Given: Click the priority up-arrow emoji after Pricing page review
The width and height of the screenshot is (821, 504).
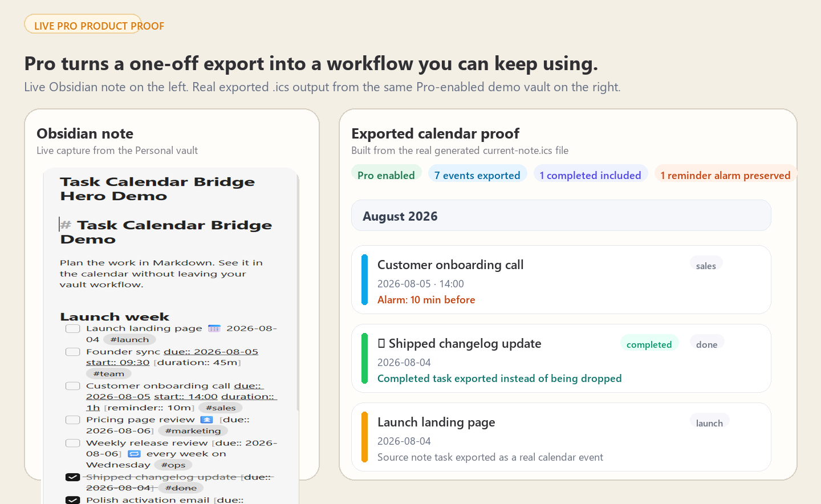Looking at the screenshot, I should pyautogui.click(x=207, y=420).
